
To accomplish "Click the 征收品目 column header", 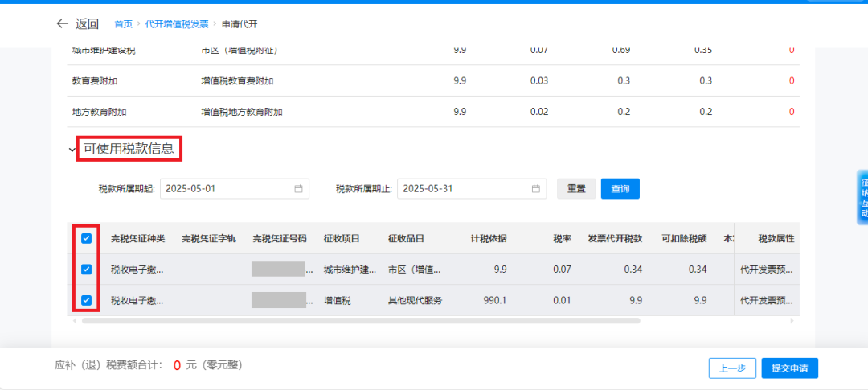I will point(406,239).
